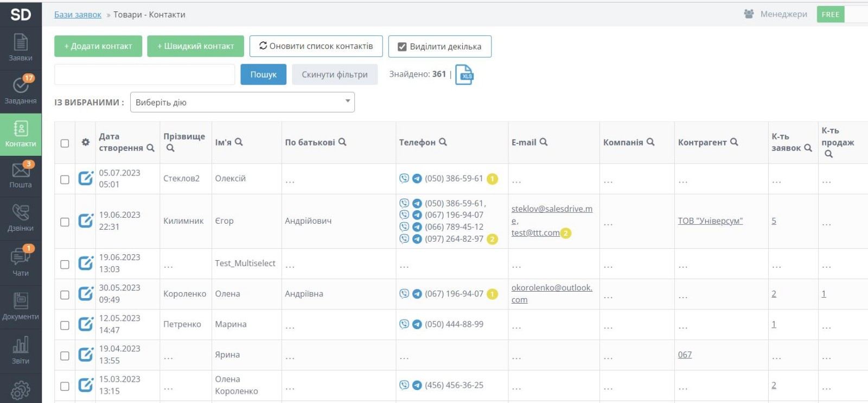Open settings gear in sidebar

click(21, 390)
